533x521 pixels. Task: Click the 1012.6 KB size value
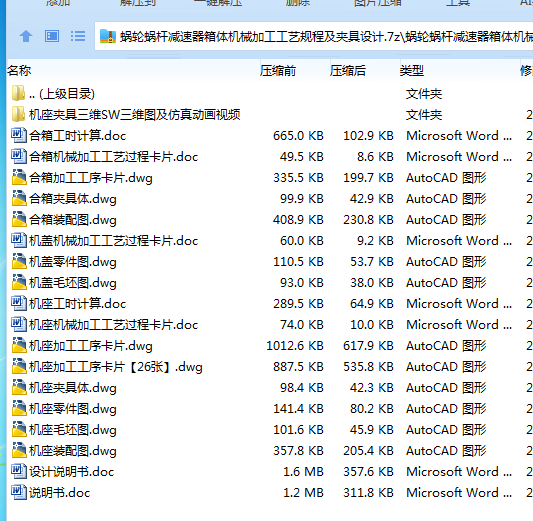coord(295,346)
